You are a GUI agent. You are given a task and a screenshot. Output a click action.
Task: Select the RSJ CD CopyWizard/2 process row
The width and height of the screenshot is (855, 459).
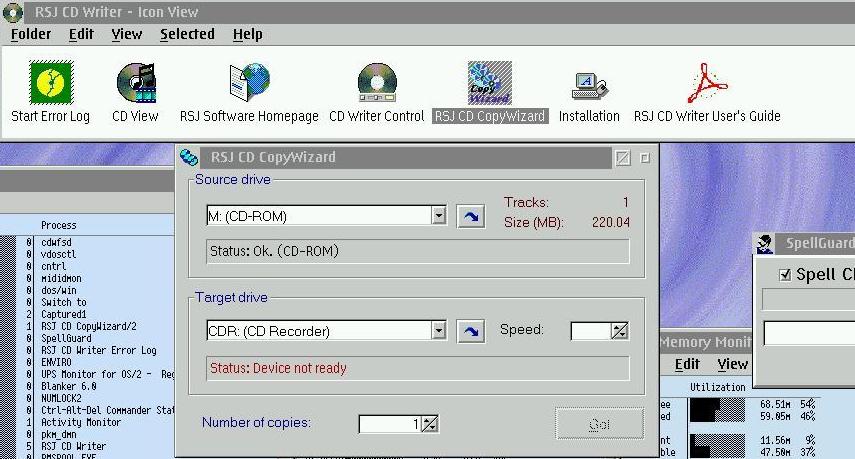point(87,326)
